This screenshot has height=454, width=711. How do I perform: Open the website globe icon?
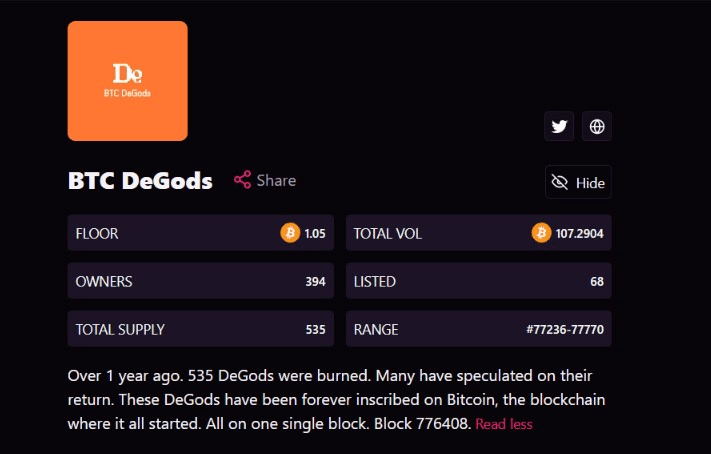point(597,126)
